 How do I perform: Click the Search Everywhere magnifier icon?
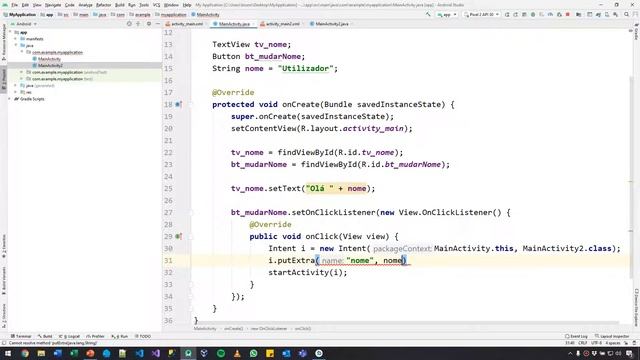[627, 14]
